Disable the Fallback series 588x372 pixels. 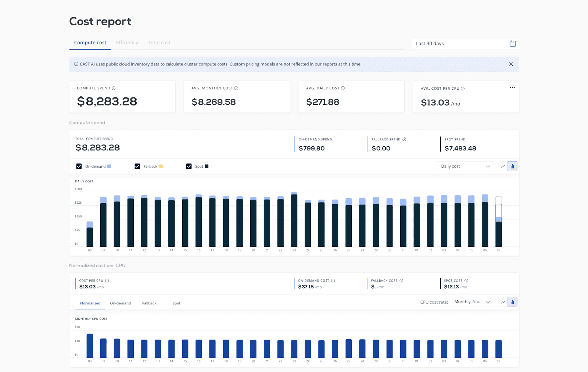(x=137, y=166)
